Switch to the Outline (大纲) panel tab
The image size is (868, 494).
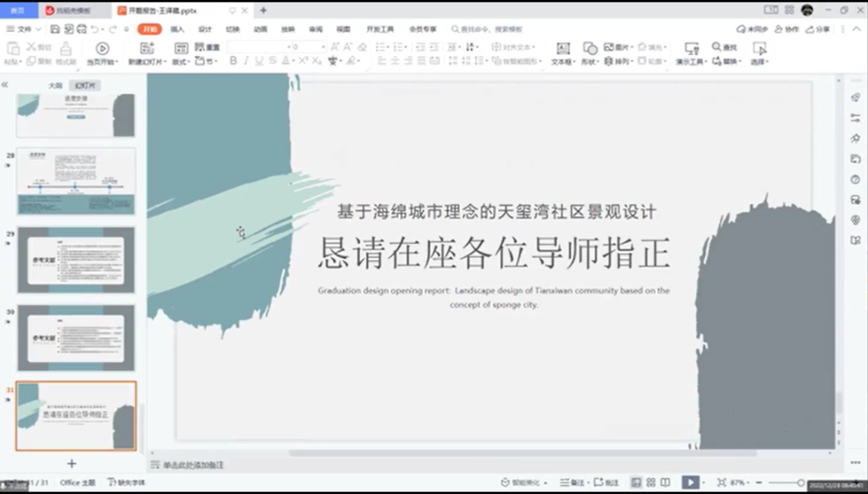tap(55, 85)
